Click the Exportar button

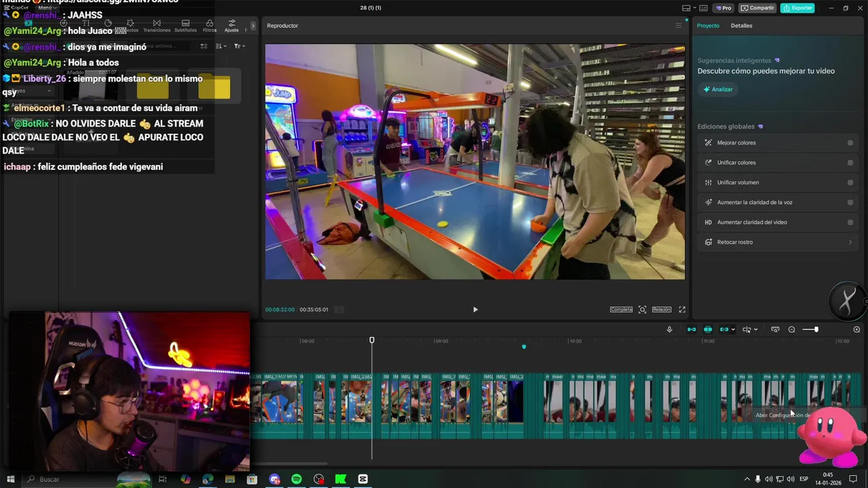pyautogui.click(x=798, y=8)
